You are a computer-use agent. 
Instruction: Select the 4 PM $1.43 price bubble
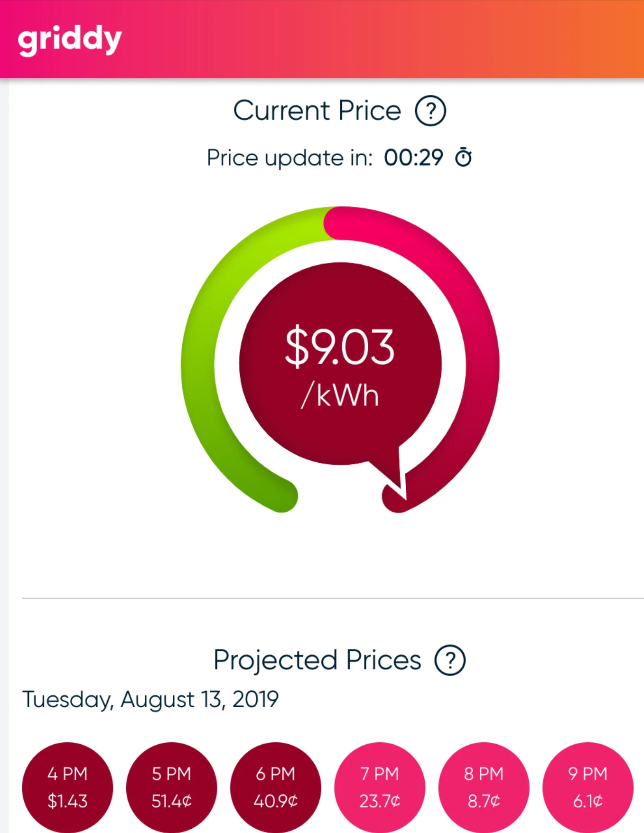[x=67, y=787]
